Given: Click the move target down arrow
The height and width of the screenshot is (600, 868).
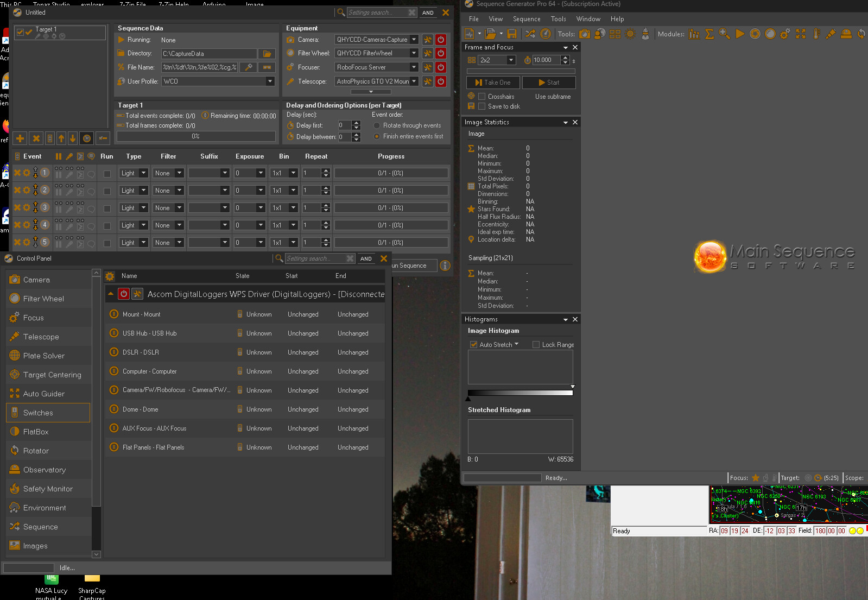Looking at the screenshot, I should click(72, 138).
